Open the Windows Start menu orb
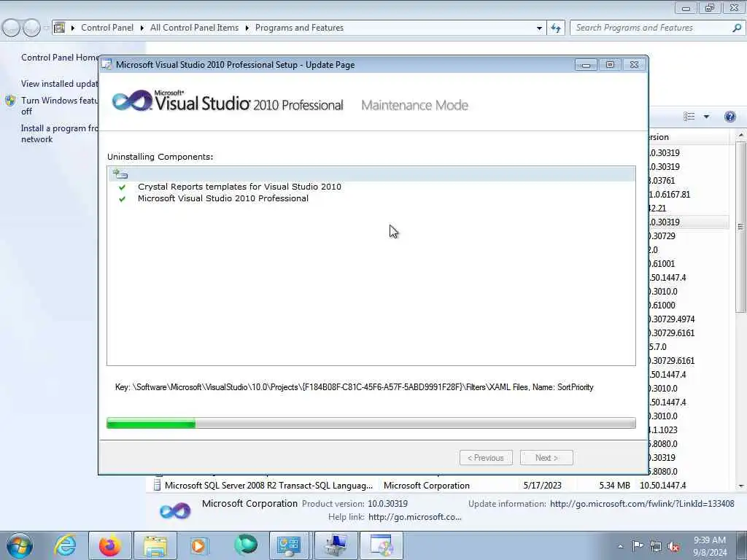The height and width of the screenshot is (560, 747). [x=20, y=545]
